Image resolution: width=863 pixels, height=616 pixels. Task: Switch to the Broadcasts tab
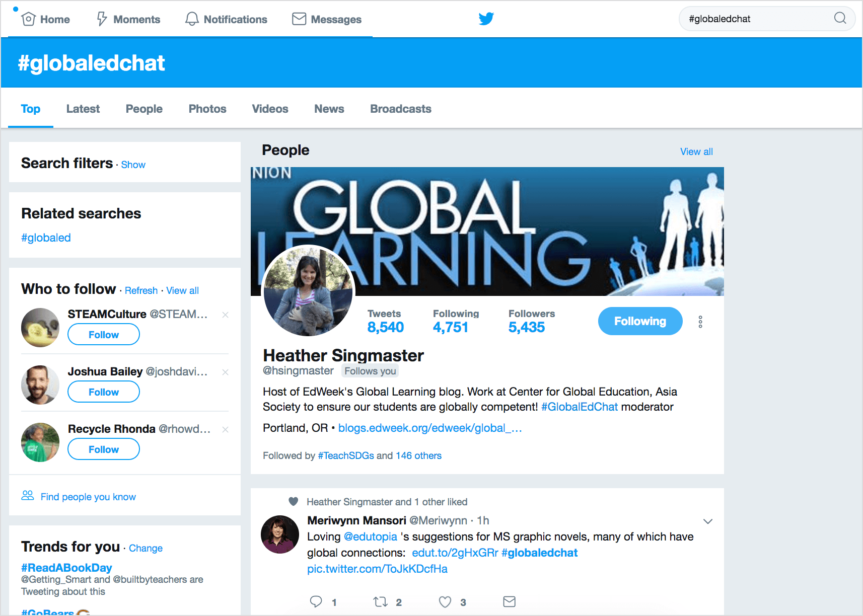401,109
